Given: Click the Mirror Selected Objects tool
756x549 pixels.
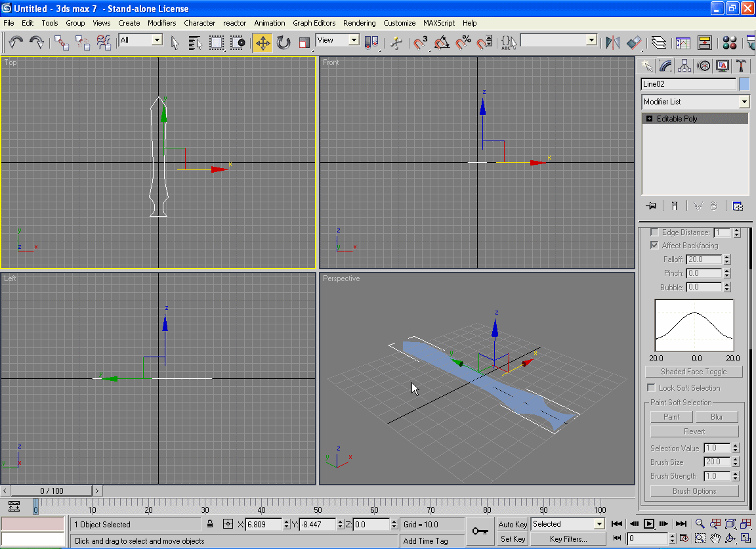Looking at the screenshot, I should pos(613,43).
